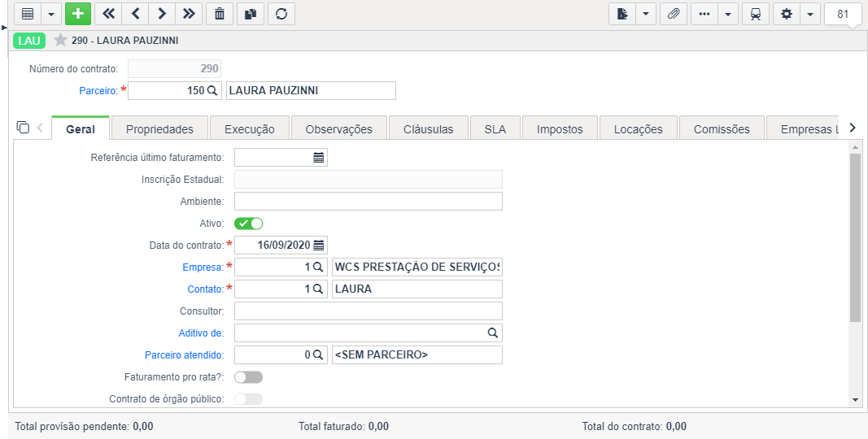Viewport: 868px width, 439px height.
Task: Click the Ambiente input field
Action: coord(369,202)
